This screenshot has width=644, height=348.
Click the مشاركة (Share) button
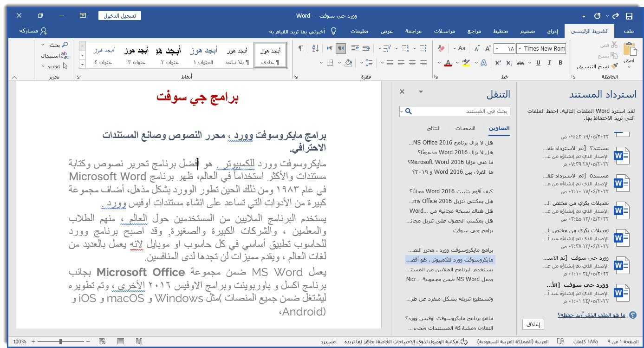pos(33,31)
